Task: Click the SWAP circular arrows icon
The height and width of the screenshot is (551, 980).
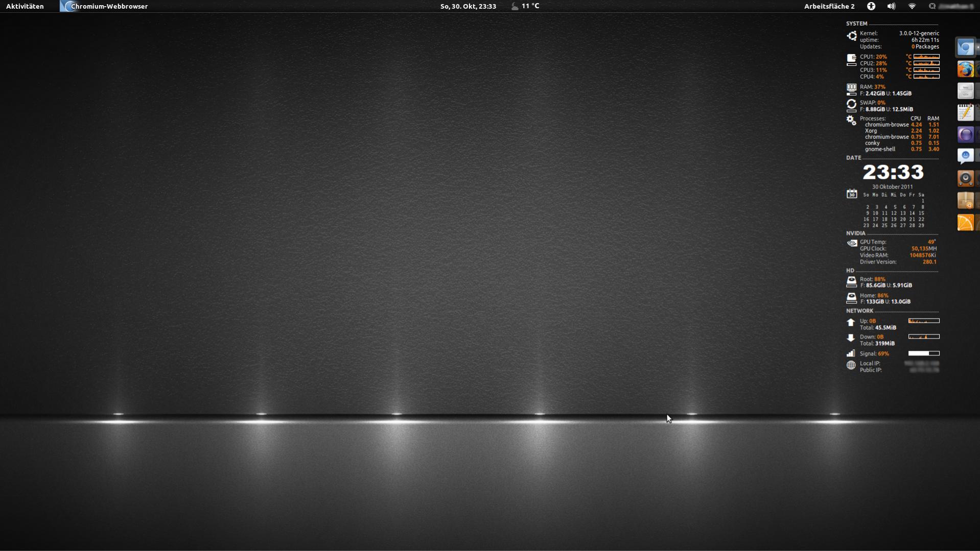Action: [x=851, y=105]
